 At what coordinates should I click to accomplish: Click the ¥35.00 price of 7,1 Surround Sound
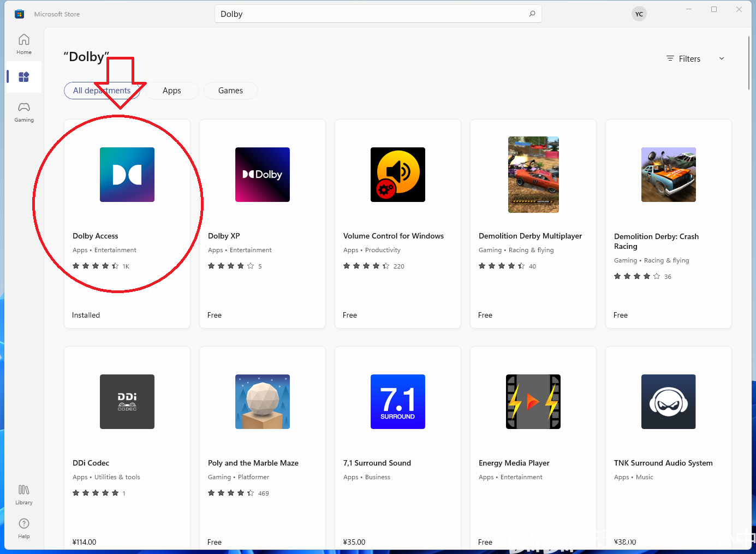click(x=354, y=542)
